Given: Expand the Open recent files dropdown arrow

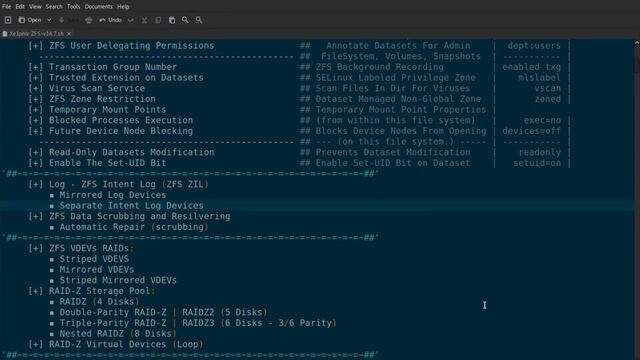Looking at the screenshot, I should [x=49, y=20].
